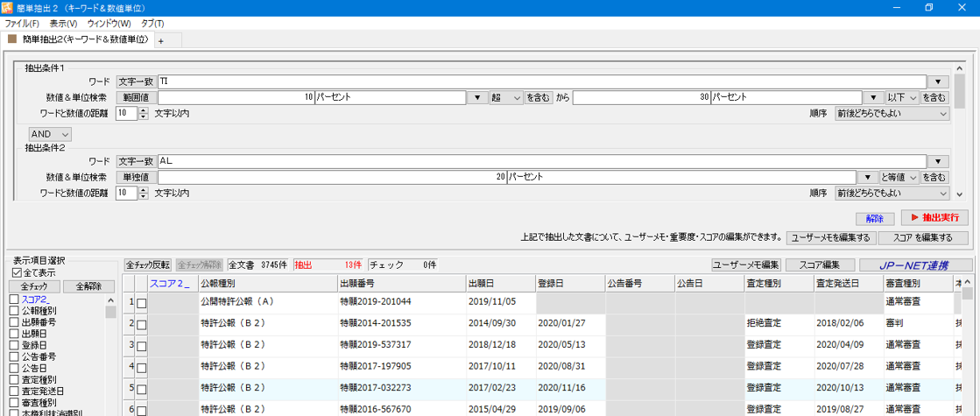The height and width of the screenshot is (416, 980).
Task: Open the AND operator dropdown
Action: coord(51,134)
